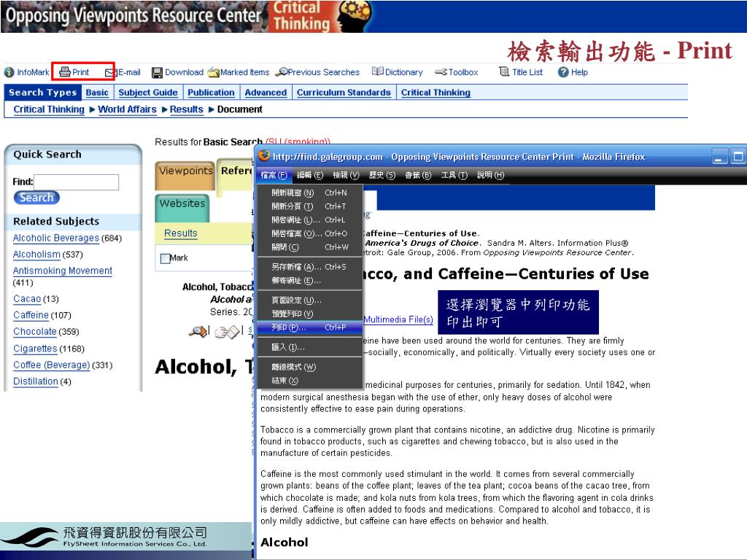Click the pointing hand icon below Series text
Image resolution: width=747 pixels, height=560 pixels.
click(227, 332)
